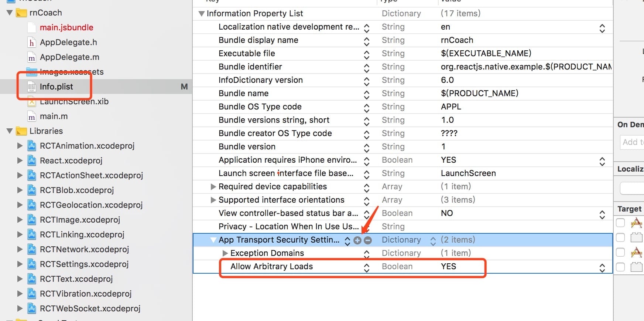Check the first target membership checkbox
This screenshot has height=321, width=644.
tap(620, 223)
